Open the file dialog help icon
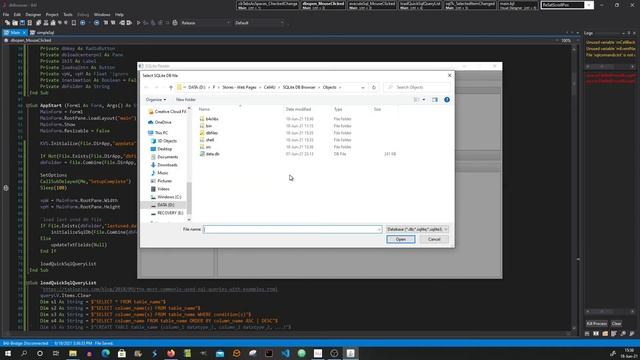The height and width of the screenshot is (360, 640). 447,100
